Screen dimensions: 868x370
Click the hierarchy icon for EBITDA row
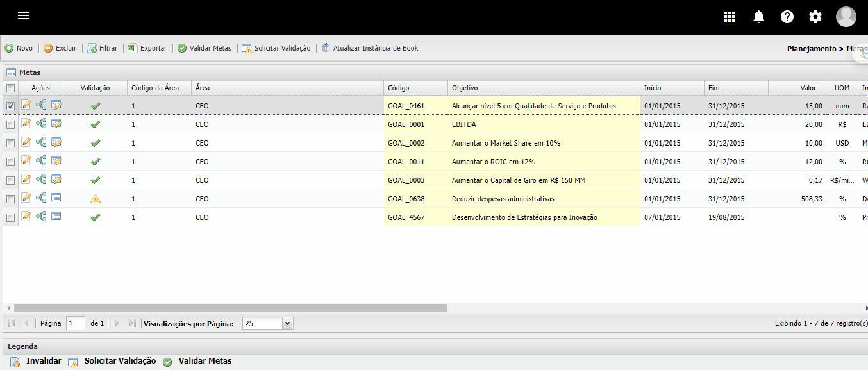[41, 124]
